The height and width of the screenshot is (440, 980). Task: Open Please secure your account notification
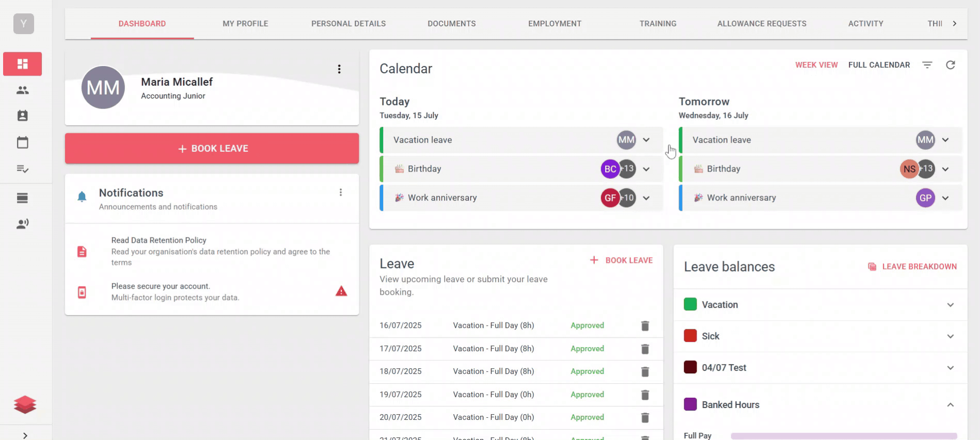[212, 292]
